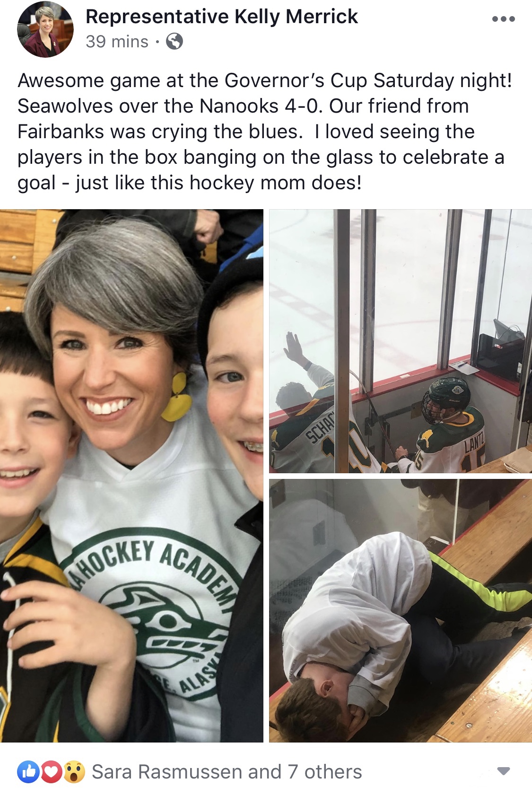The image size is (532, 796).
Task: Click the red heart Love reaction icon
Action: coord(51,772)
